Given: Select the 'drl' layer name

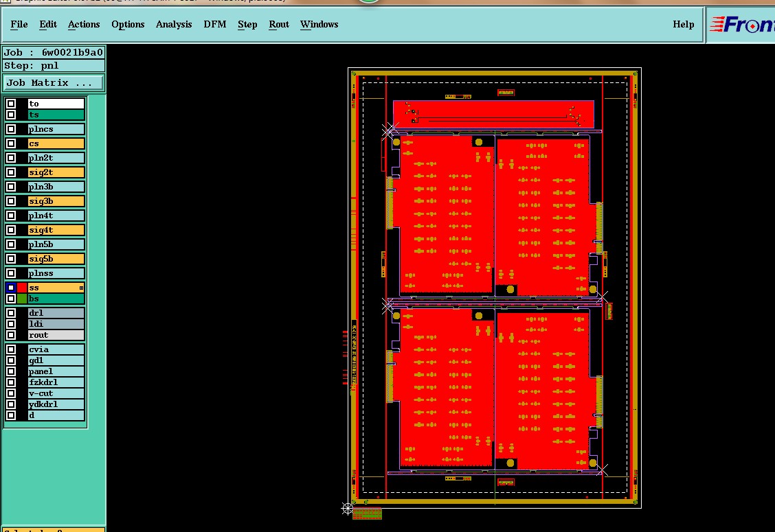Looking at the screenshot, I should 56,313.
